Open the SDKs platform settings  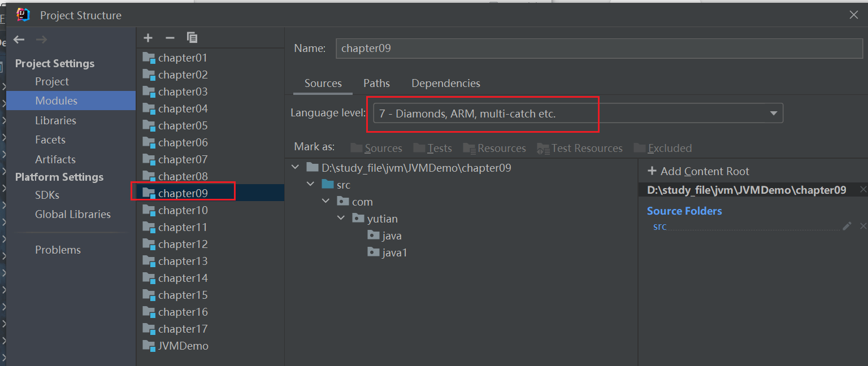pos(47,195)
